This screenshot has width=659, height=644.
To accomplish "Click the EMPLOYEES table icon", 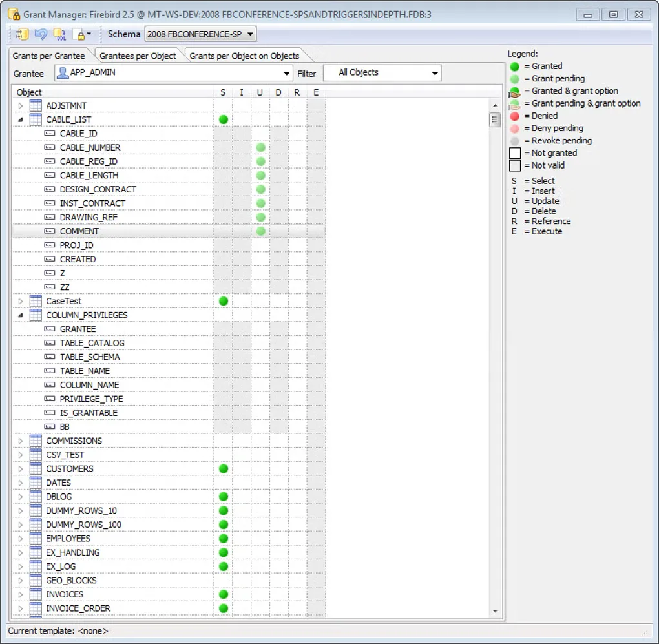I will click(x=36, y=539).
